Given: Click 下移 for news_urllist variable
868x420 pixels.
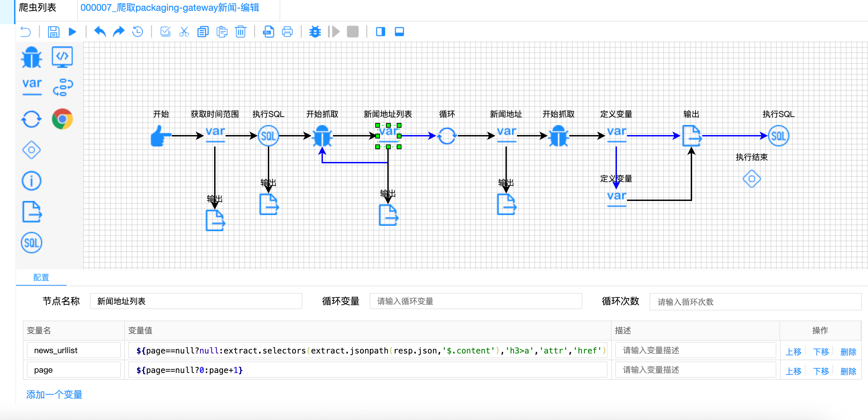Looking at the screenshot, I should [820, 351].
